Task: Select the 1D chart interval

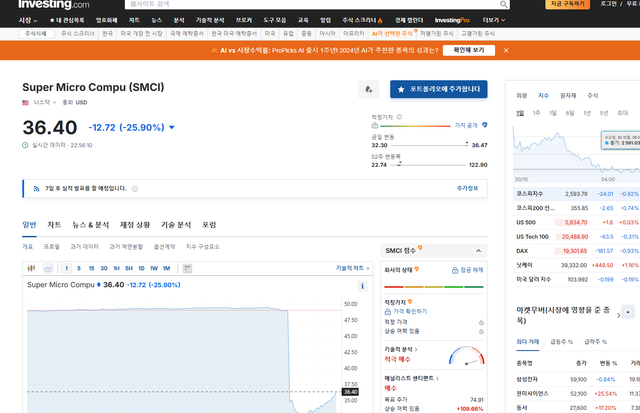Action: click(x=141, y=268)
